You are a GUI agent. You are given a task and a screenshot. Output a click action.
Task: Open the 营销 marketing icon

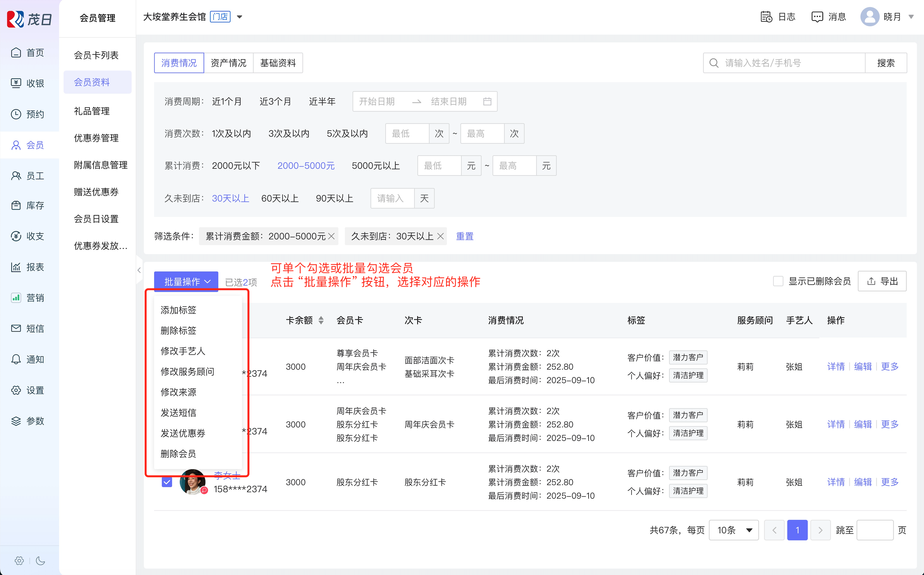pos(16,298)
